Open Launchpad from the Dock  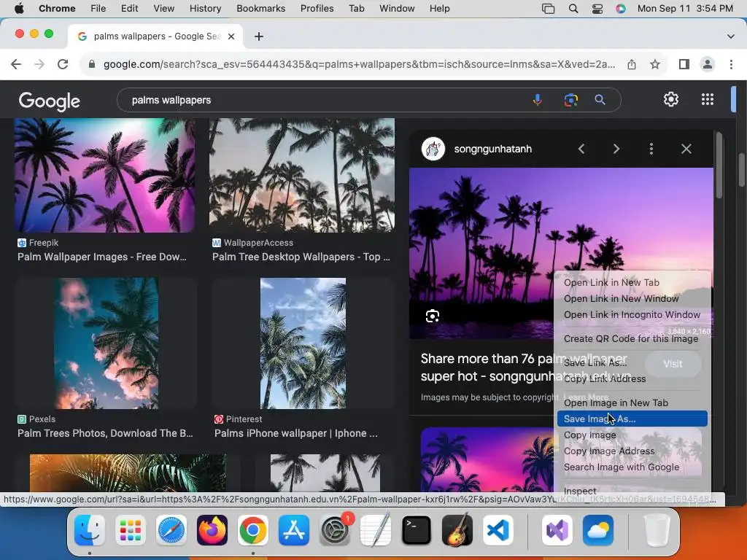[130, 530]
